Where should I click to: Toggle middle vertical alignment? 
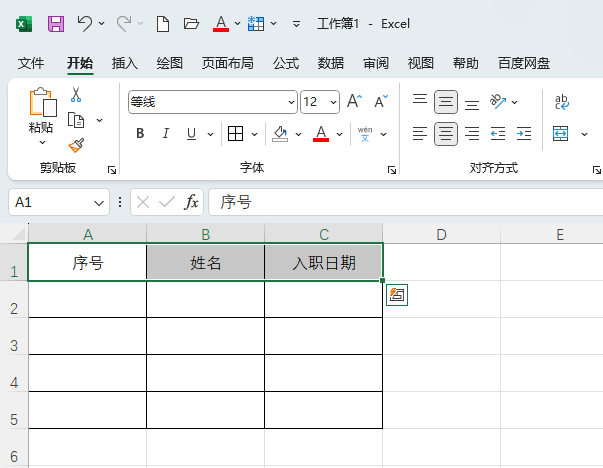click(x=446, y=102)
